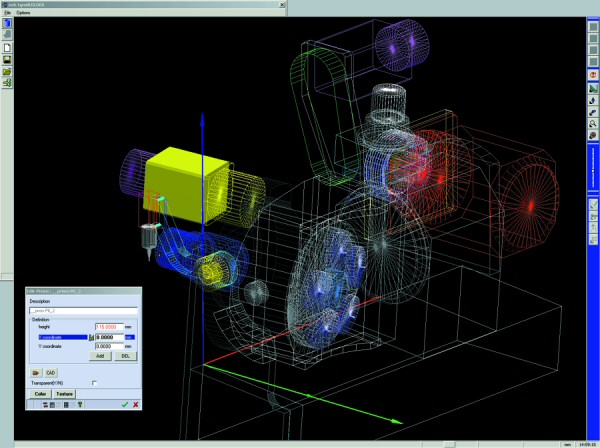This screenshot has height=448, width=600.
Task: Save with the yellow floppy disk icon
Action: click(7, 60)
